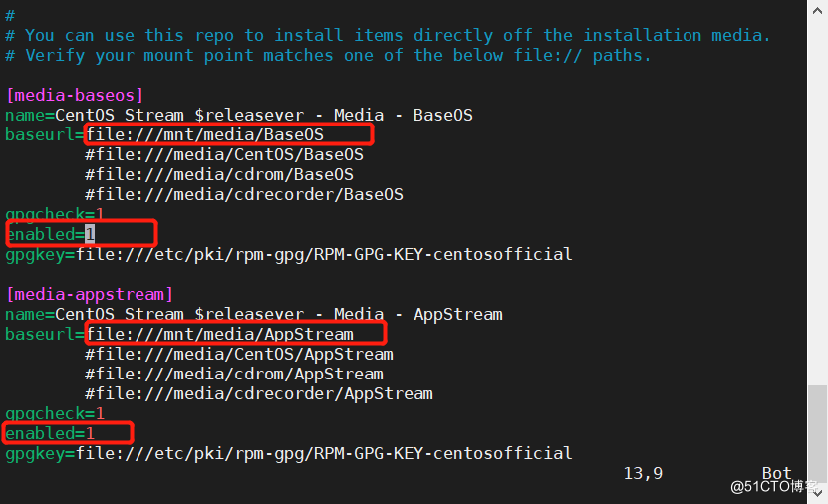This screenshot has height=504, width=828.
Task: Click name line ending with BaseOS
Action: tap(239, 116)
